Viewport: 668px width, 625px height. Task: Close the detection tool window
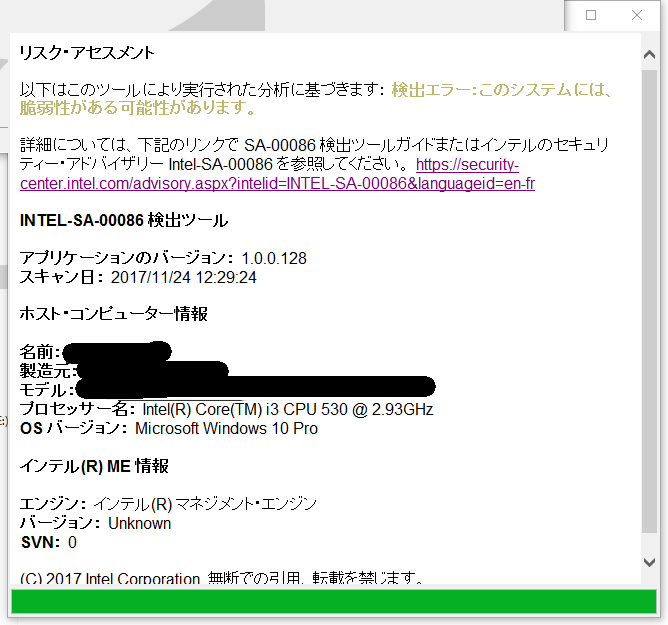pyautogui.click(x=636, y=15)
